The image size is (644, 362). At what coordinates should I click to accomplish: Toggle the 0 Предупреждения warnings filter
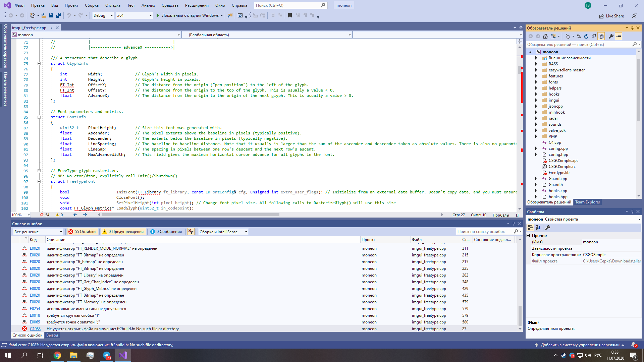(x=123, y=232)
